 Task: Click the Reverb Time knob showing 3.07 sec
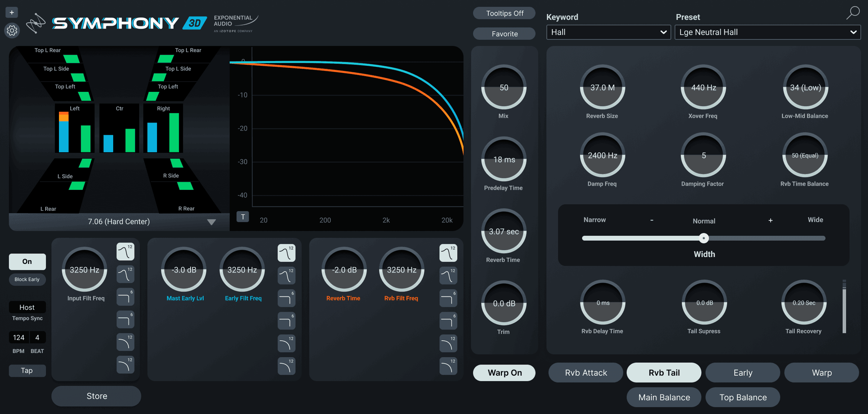click(504, 231)
